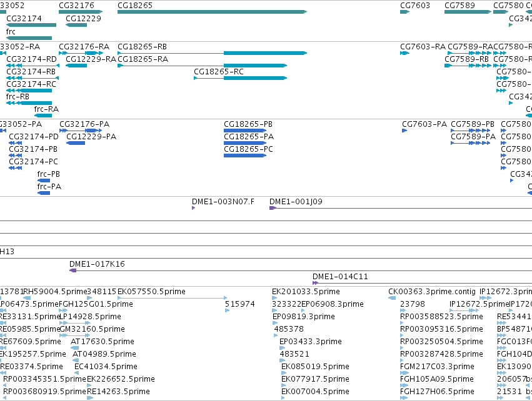This screenshot has height=401, width=532.
Task: Click EST EP09819.3prime label
Action: click(304, 317)
